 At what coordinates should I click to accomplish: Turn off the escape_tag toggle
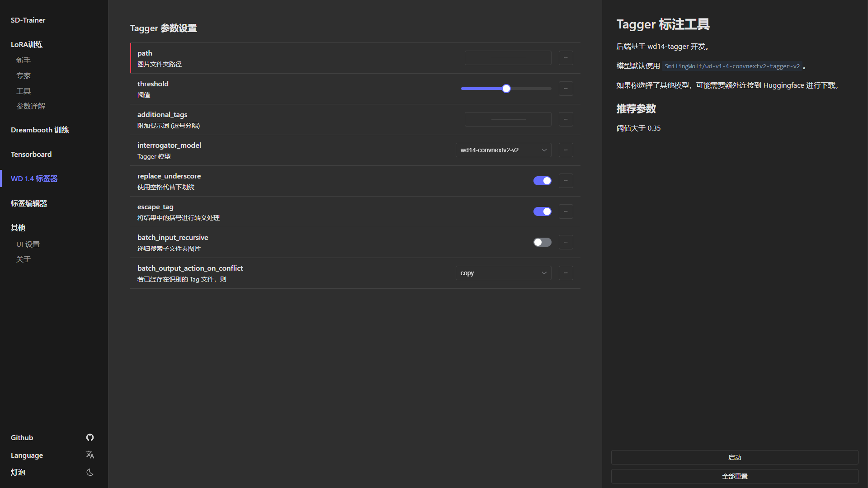pos(542,211)
